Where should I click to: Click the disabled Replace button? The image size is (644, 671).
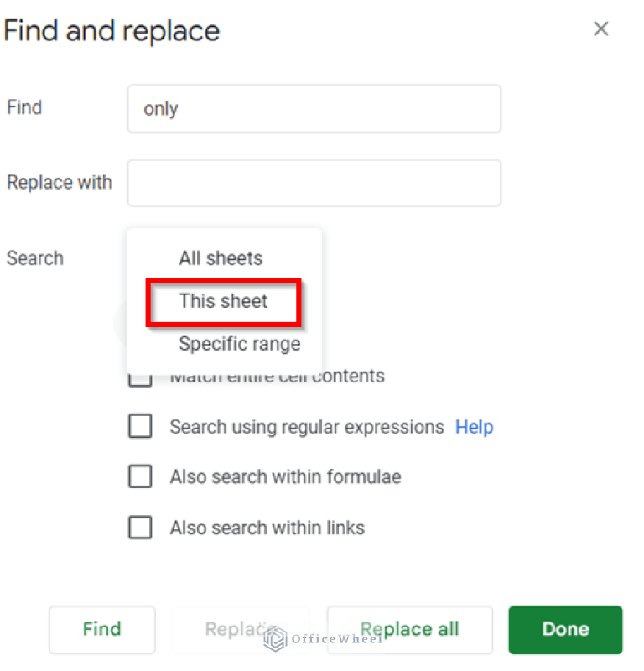pos(241,629)
